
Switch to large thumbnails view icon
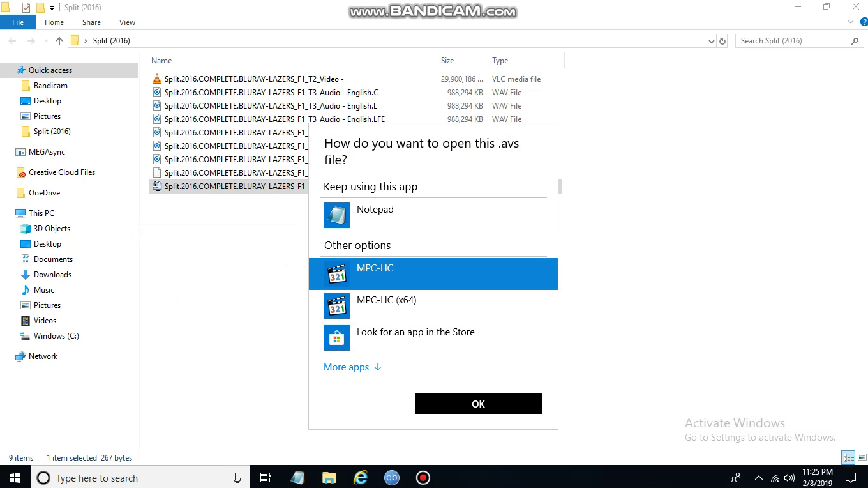861,457
